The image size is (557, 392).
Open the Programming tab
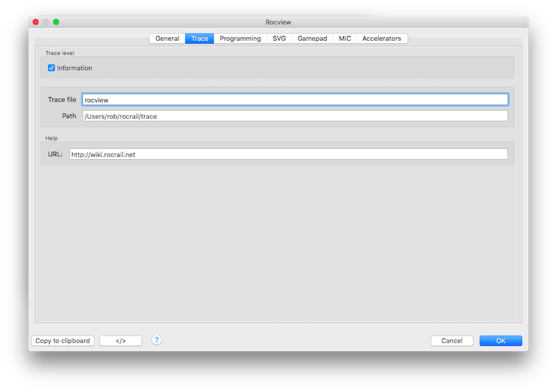click(240, 39)
